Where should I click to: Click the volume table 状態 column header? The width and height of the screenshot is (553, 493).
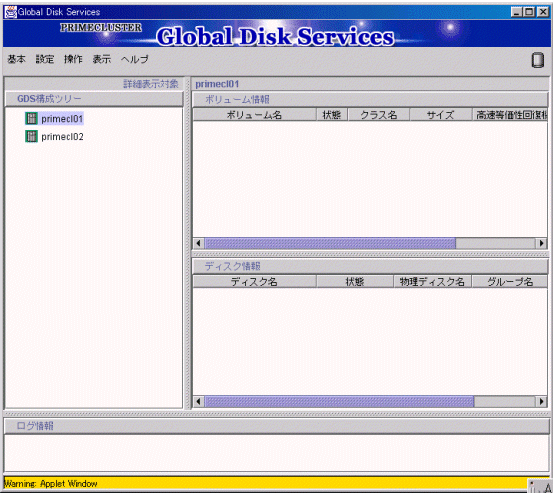332,115
